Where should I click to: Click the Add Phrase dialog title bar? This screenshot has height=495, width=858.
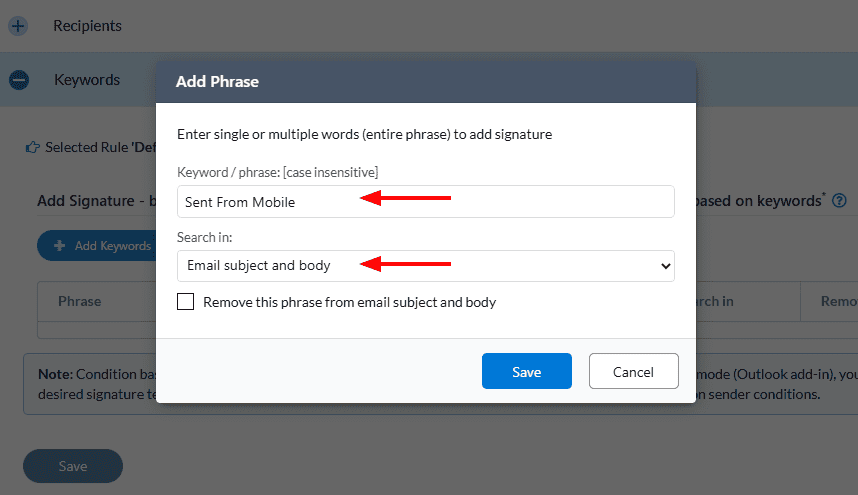click(x=425, y=82)
